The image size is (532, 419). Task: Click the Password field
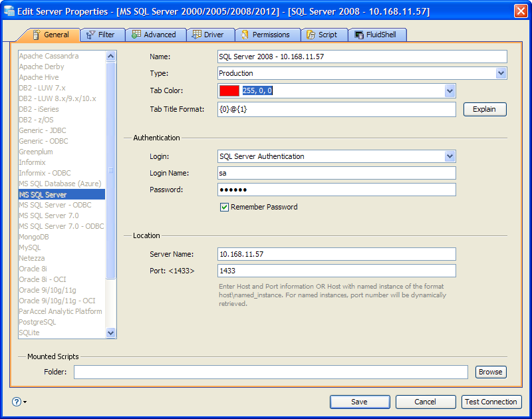pos(336,190)
